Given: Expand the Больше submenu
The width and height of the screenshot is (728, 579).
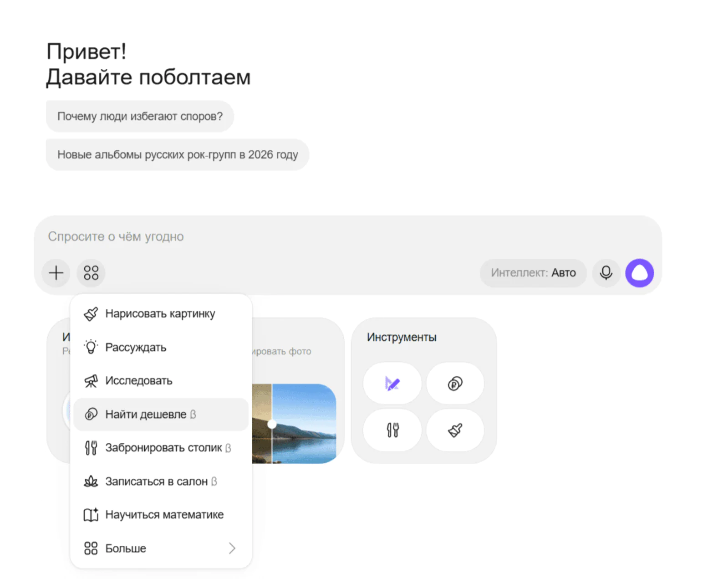Looking at the screenshot, I should tap(161, 548).
